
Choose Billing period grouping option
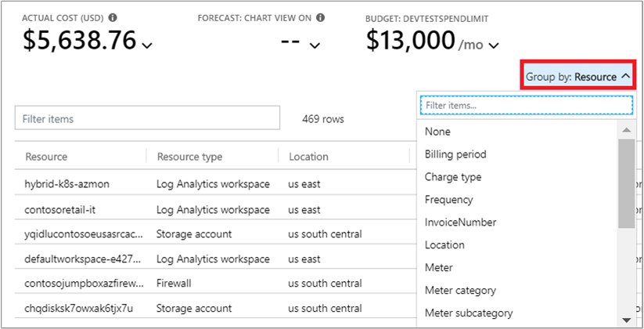[455, 154]
